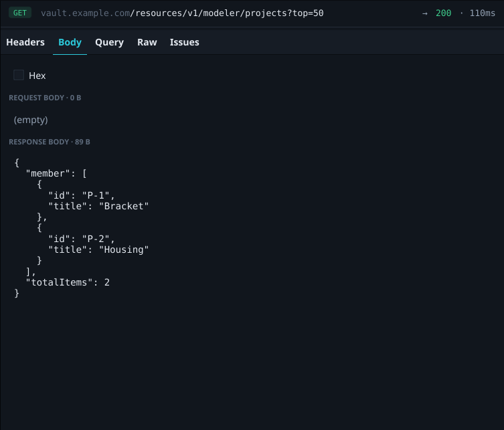This screenshot has height=430, width=504.
Task: Open the Headers tab
Action: click(25, 42)
